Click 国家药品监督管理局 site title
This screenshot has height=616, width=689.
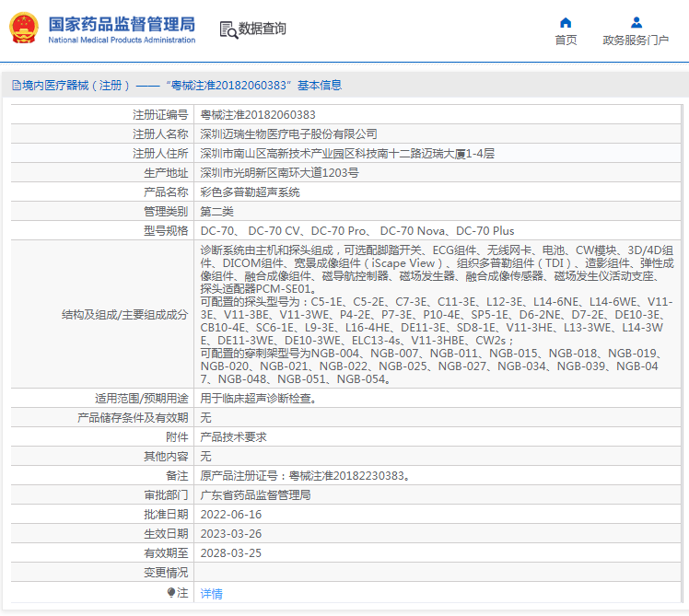(x=122, y=24)
